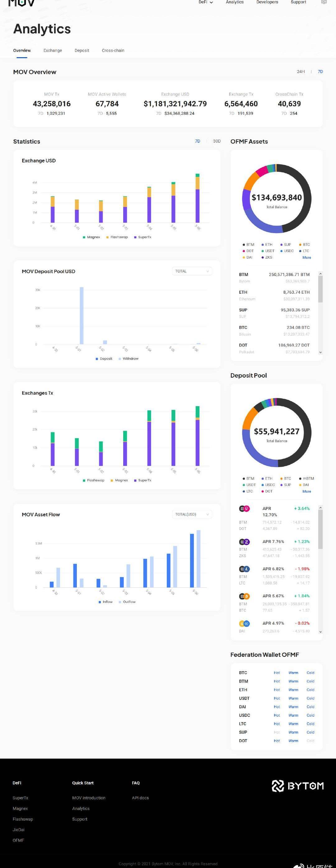The height and width of the screenshot is (868, 336).
Task: Click USDT legend dot in Deposit Pool
Action: click(244, 485)
